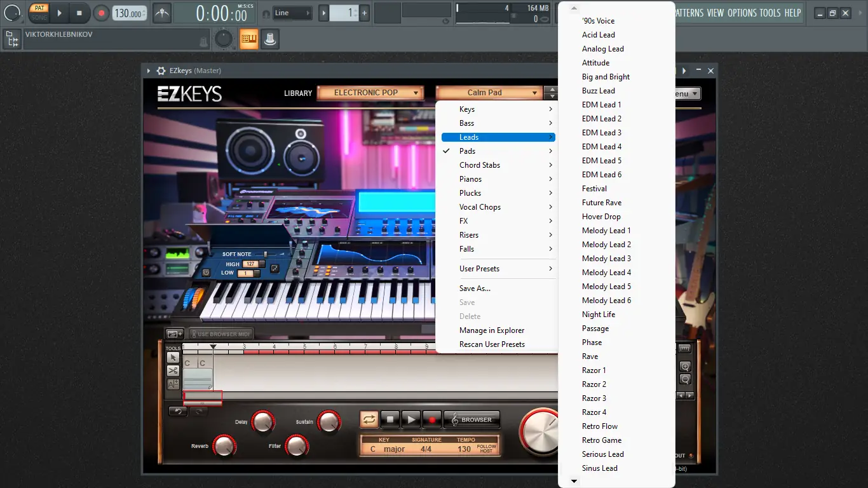Open the FX preset submenu
868x488 pixels.
(x=498, y=221)
